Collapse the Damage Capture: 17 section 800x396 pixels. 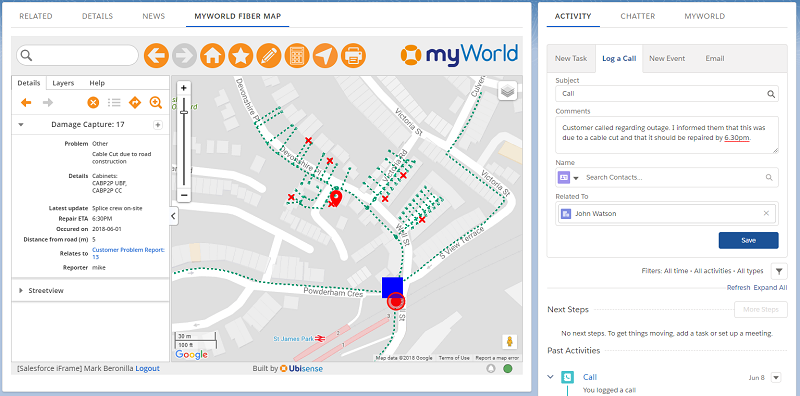coord(21,125)
